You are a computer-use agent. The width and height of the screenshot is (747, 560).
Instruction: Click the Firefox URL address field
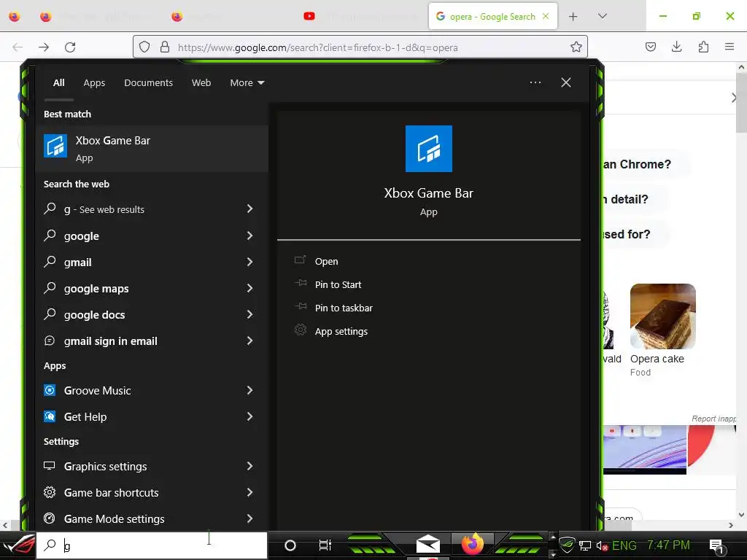[360, 47]
